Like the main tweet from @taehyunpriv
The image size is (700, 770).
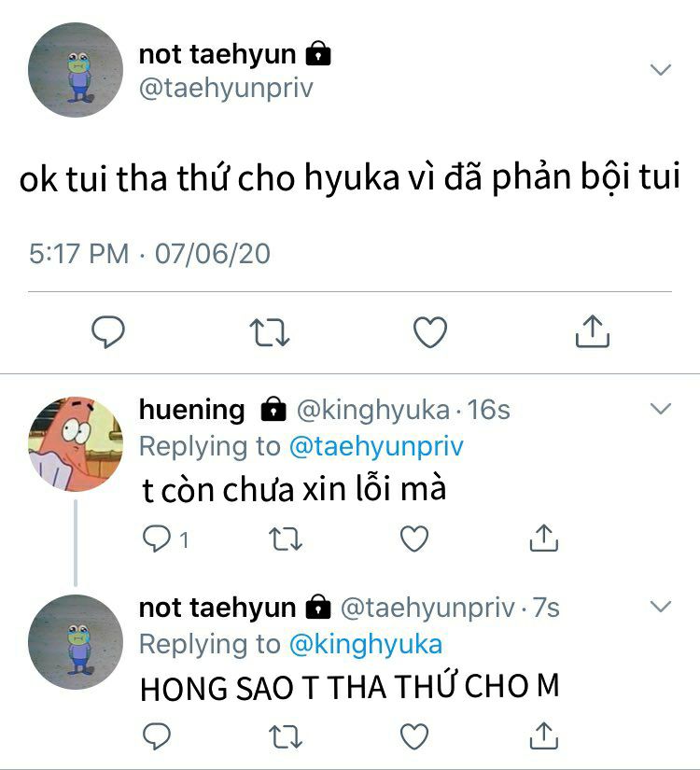tap(430, 332)
